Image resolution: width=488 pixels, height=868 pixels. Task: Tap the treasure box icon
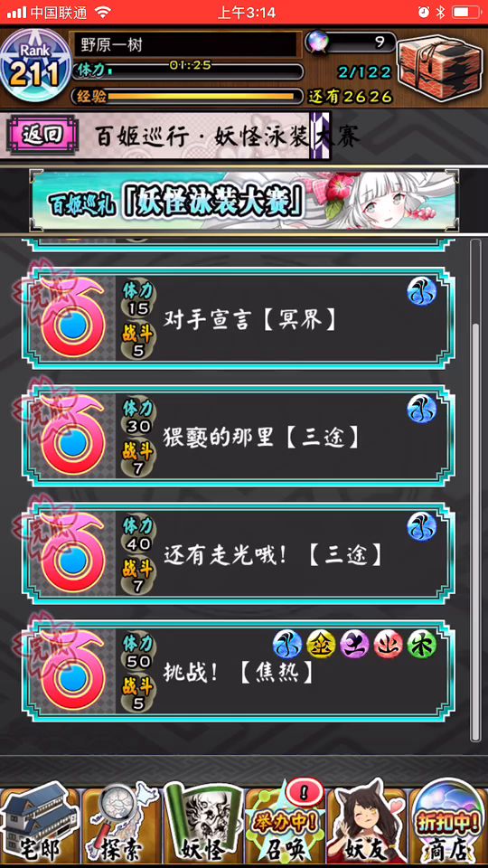coord(440,67)
